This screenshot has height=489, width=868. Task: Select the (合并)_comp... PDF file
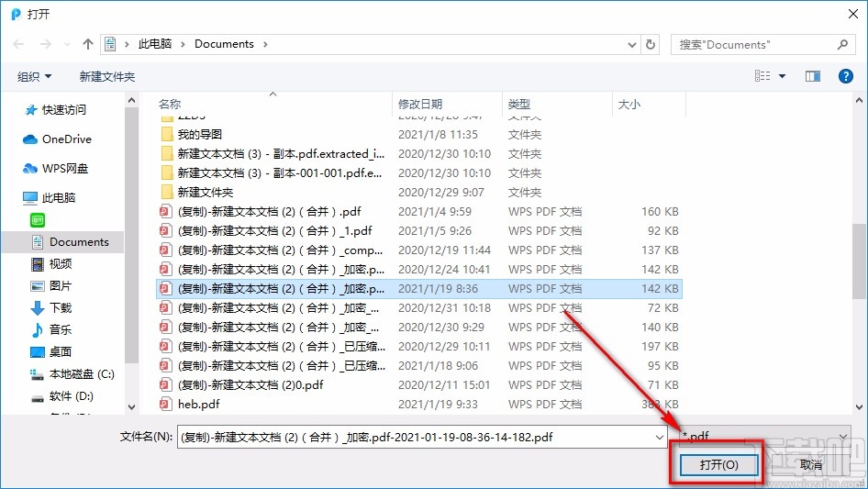tap(419, 250)
